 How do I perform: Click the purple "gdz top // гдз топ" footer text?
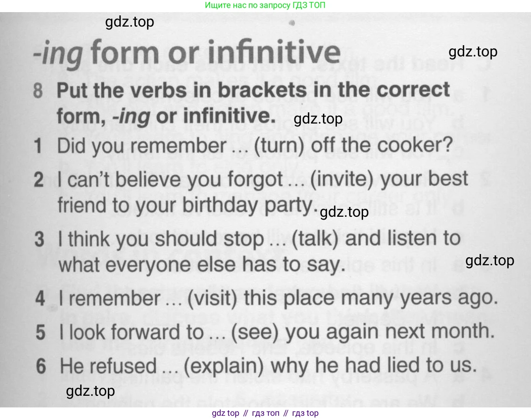click(x=265, y=413)
